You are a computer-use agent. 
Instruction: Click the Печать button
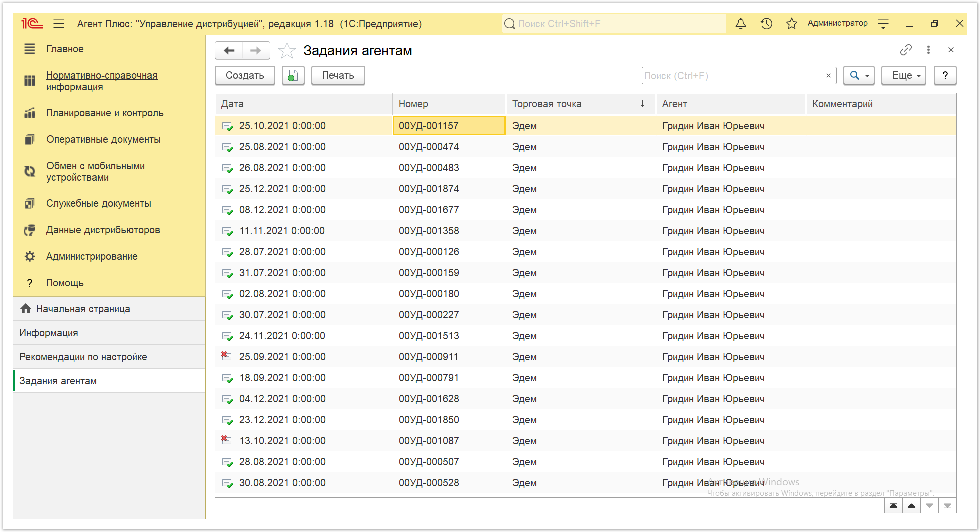[x=338, y=75]
